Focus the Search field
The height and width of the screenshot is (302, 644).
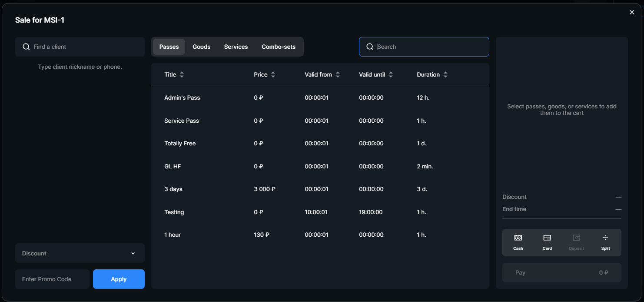tap(424, 47)
